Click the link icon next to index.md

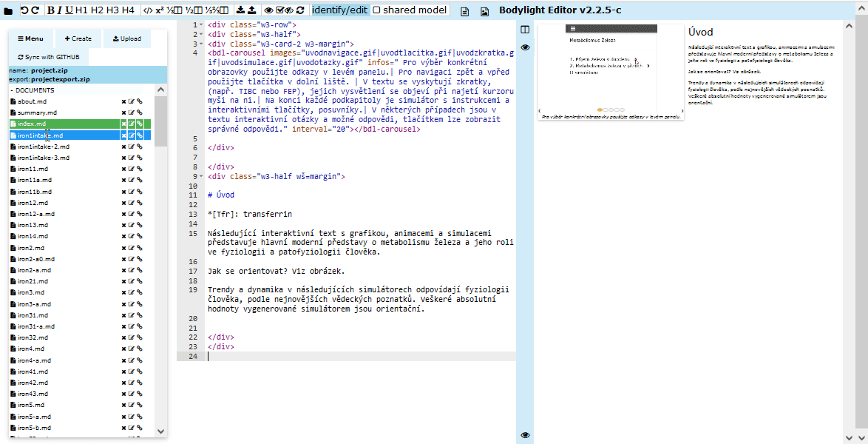pos(140,124)
